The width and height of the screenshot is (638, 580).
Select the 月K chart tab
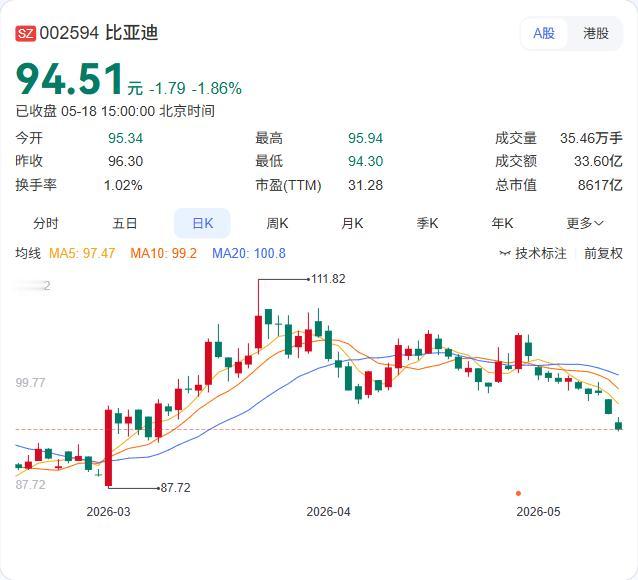pos(352,223)
